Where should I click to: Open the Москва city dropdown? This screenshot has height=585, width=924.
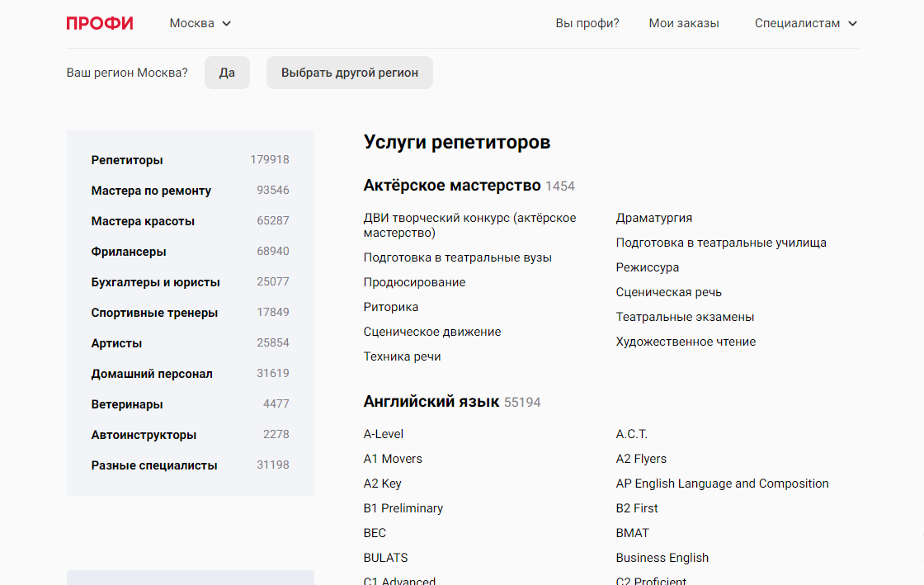click(x=200, y=24)
